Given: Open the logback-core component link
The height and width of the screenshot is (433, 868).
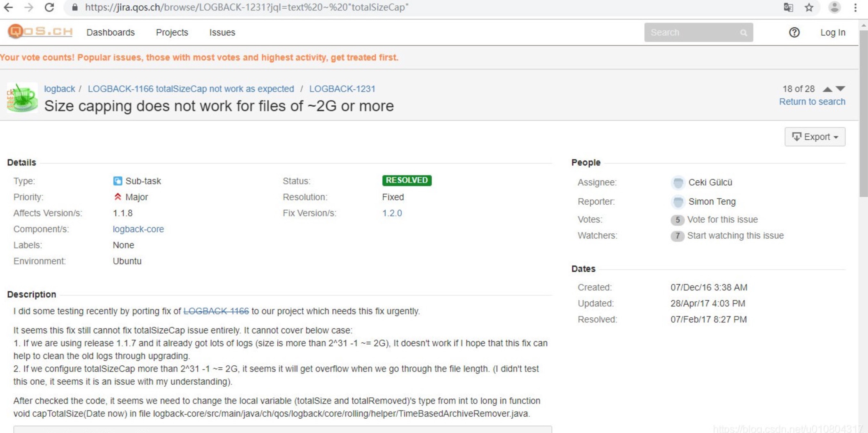Looking at the screenshot, I should click(138, 229).
